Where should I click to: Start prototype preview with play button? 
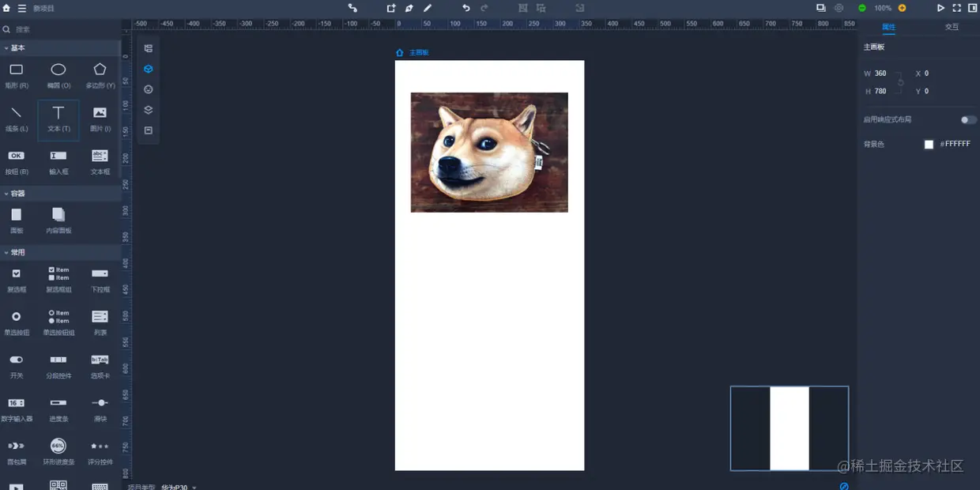pos(940,8)
